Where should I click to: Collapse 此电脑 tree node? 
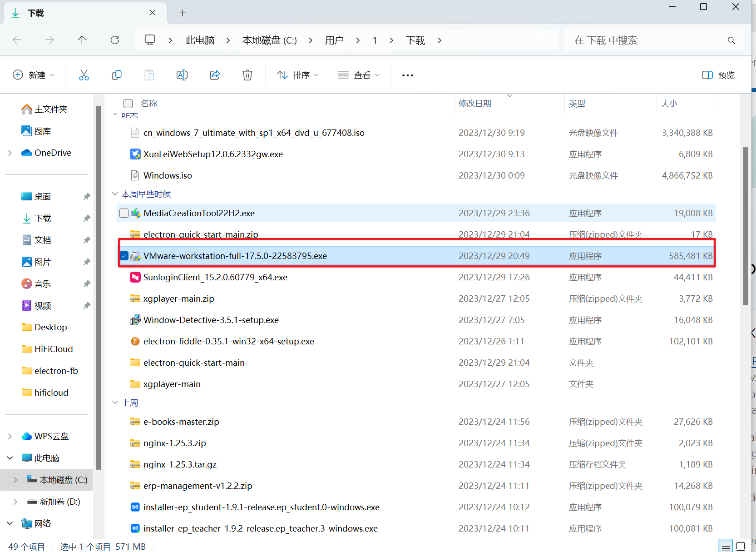(10, 458)
